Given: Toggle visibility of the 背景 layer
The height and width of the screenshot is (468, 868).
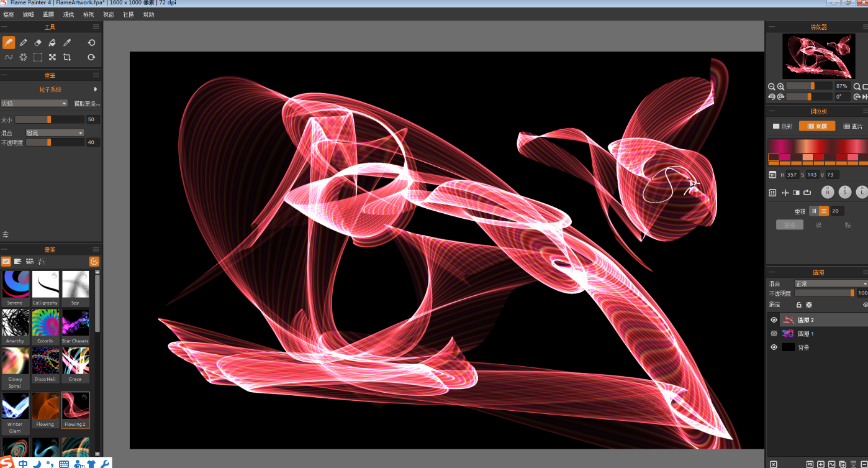Looking at the screenshot, I should point(774,347).
